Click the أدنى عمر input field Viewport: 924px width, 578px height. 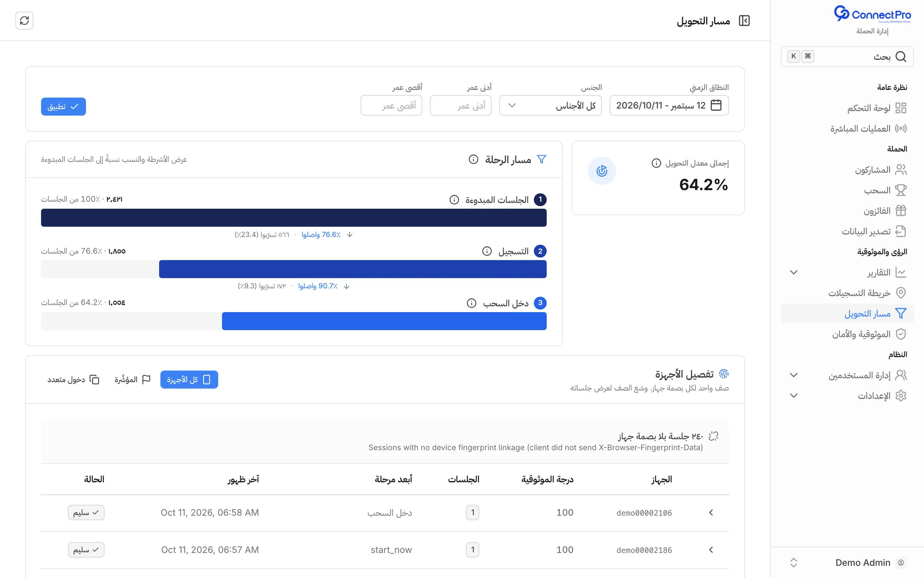460,105
